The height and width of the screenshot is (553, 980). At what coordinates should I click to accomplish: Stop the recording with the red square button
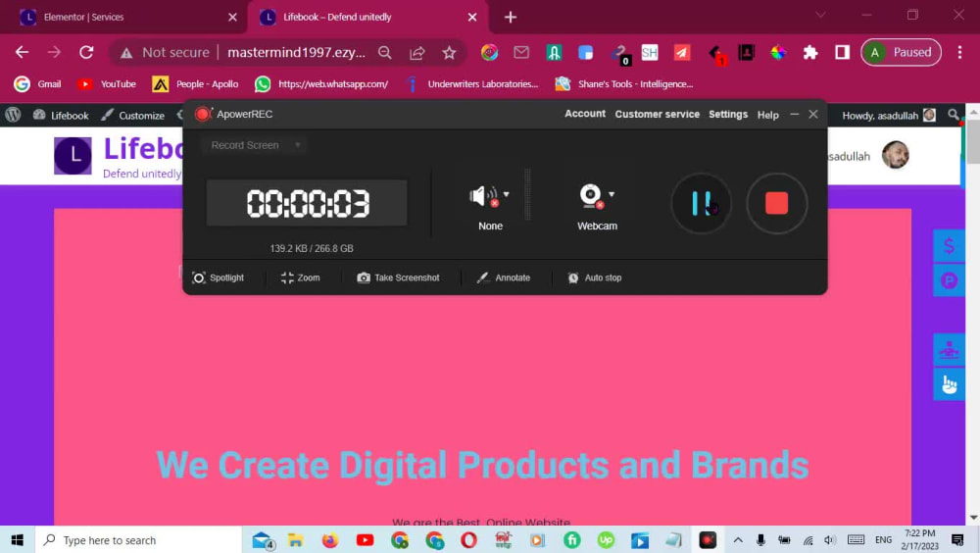[776, 203]
